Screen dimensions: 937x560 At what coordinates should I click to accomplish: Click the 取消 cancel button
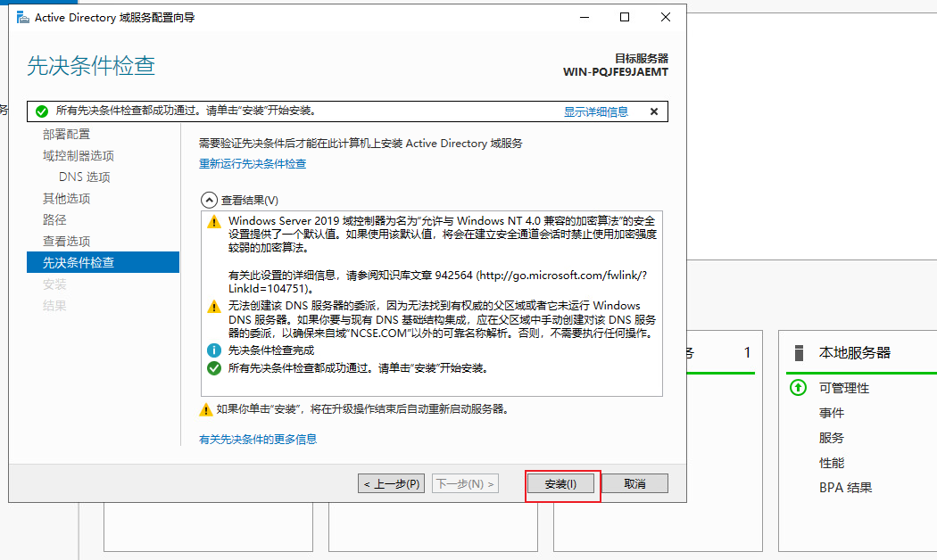tap(634, 484)
